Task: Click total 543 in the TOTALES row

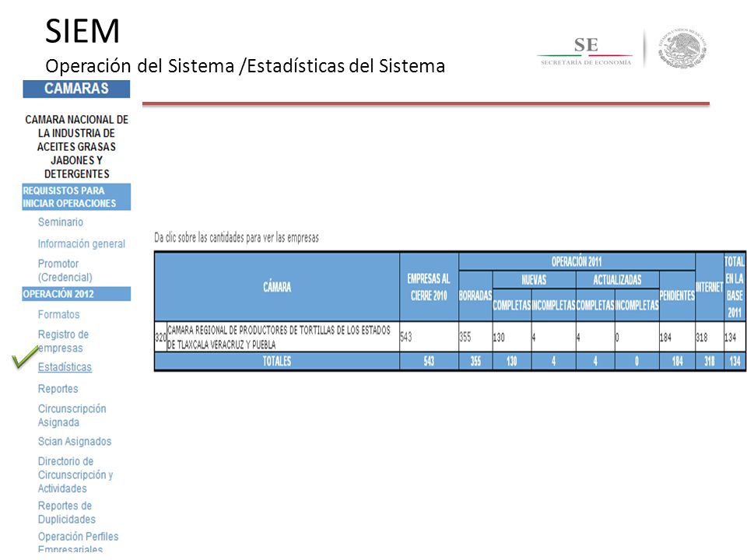Action: click(429, 362)
